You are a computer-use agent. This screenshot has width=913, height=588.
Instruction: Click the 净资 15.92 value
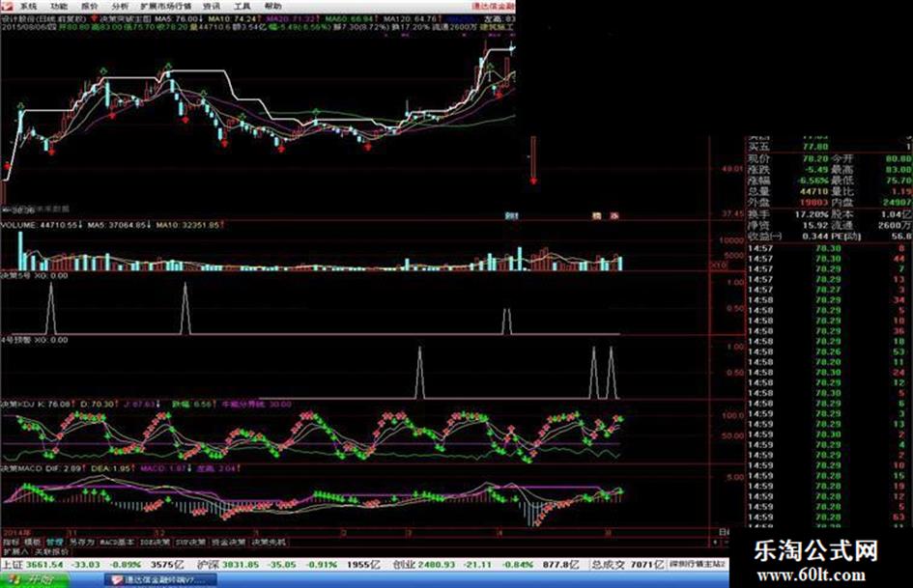(x=814, y=225)
